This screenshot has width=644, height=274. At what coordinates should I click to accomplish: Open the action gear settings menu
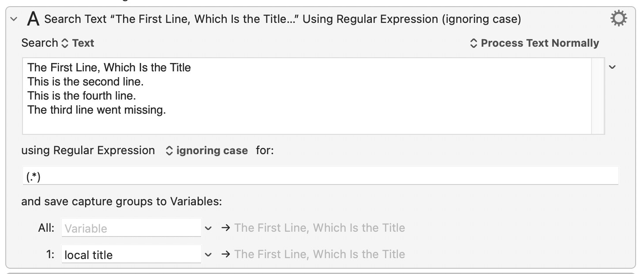click(618, 19)
